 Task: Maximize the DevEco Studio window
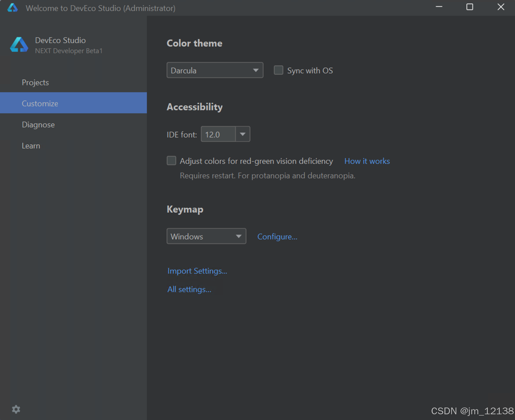coord(470,7)
